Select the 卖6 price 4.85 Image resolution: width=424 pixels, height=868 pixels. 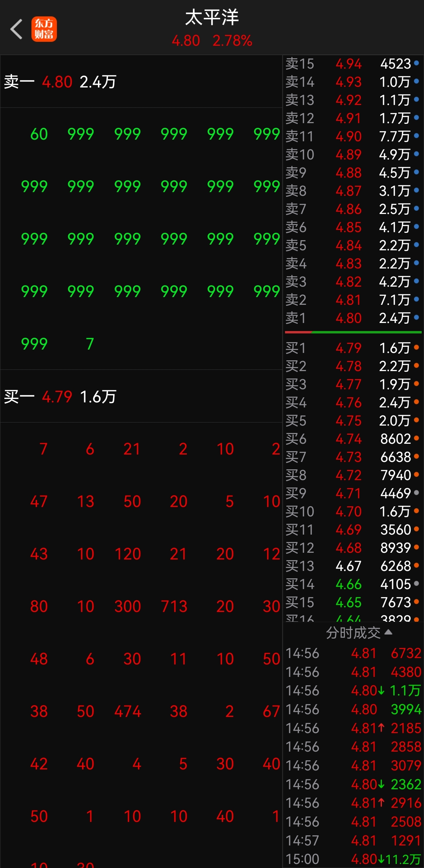[x=349, y=227]
